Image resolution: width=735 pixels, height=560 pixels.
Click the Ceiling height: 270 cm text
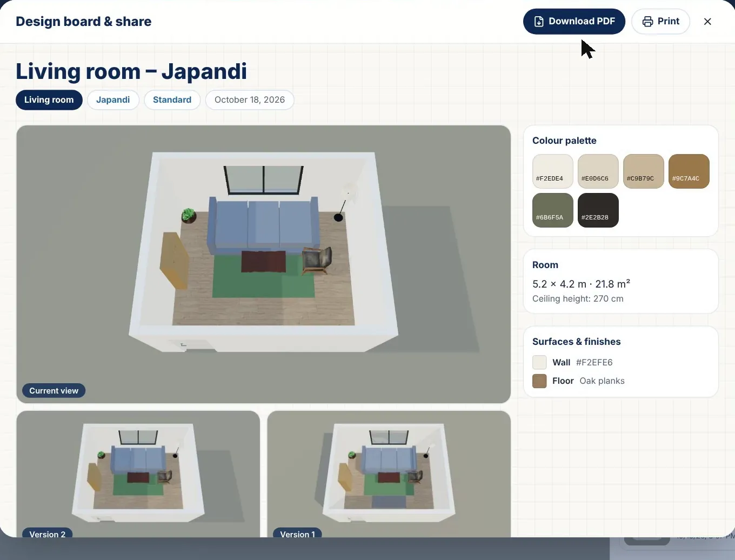(x=578, y=299)
